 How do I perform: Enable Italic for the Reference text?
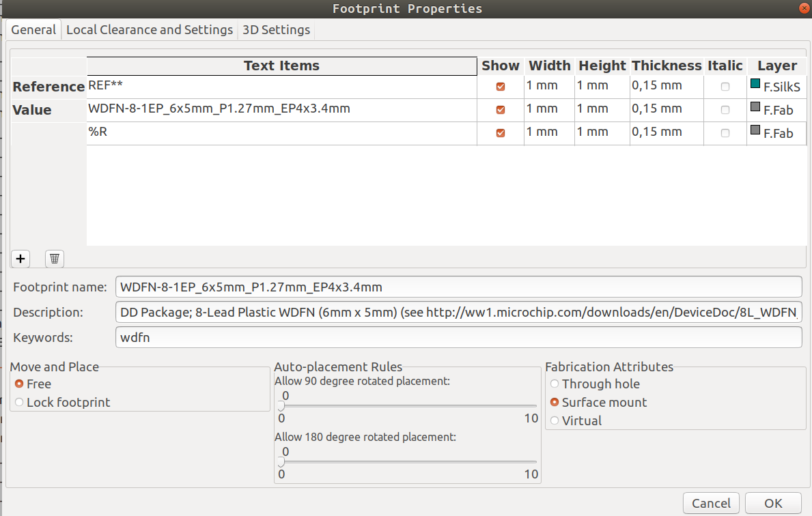tap(724, 86)
